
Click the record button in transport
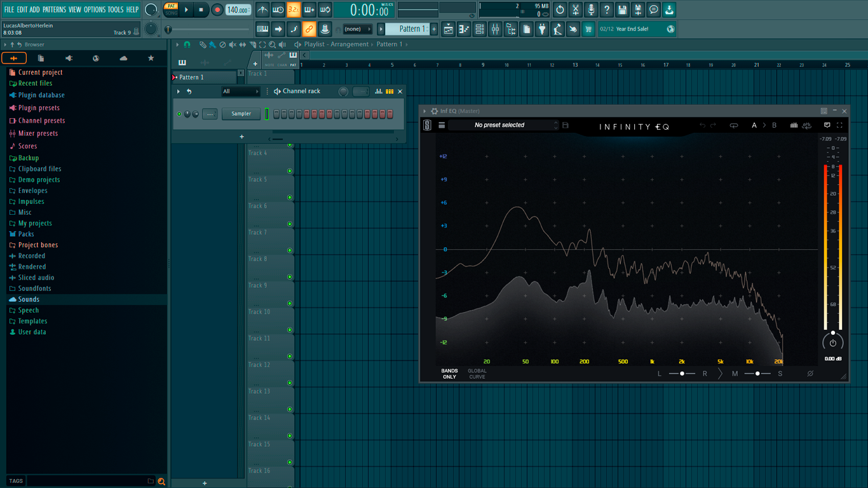point(217,10)
